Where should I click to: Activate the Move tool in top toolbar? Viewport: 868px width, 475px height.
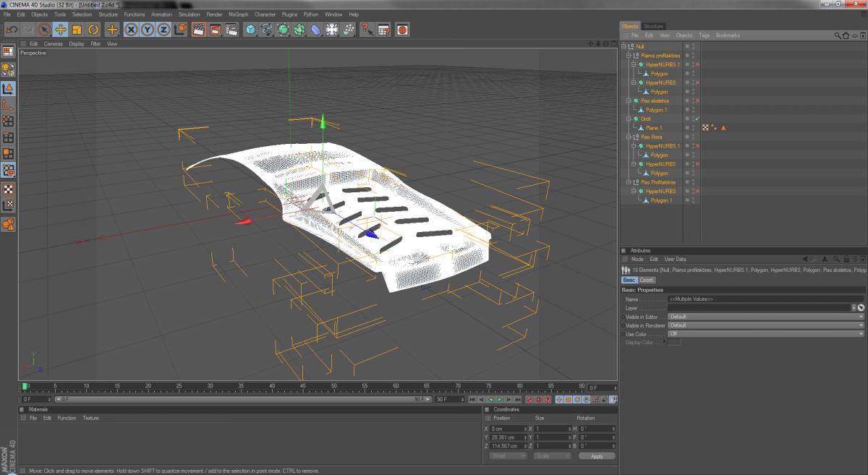point(61,30)
